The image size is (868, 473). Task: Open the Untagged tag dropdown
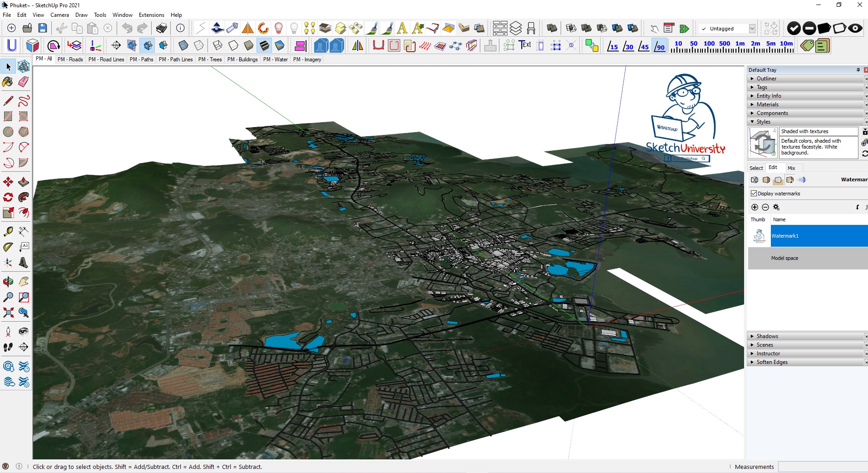pos(752,29)
